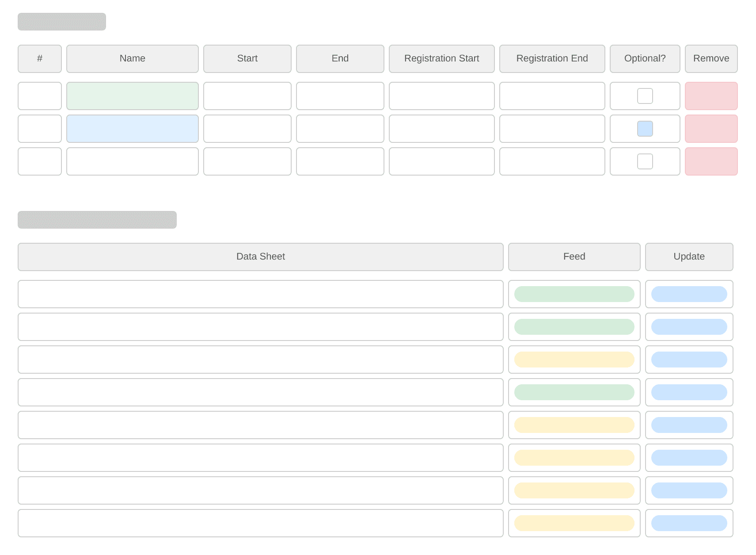
Task: Click the yellow Feed button on the third row
Action: [x=574, y=360]
